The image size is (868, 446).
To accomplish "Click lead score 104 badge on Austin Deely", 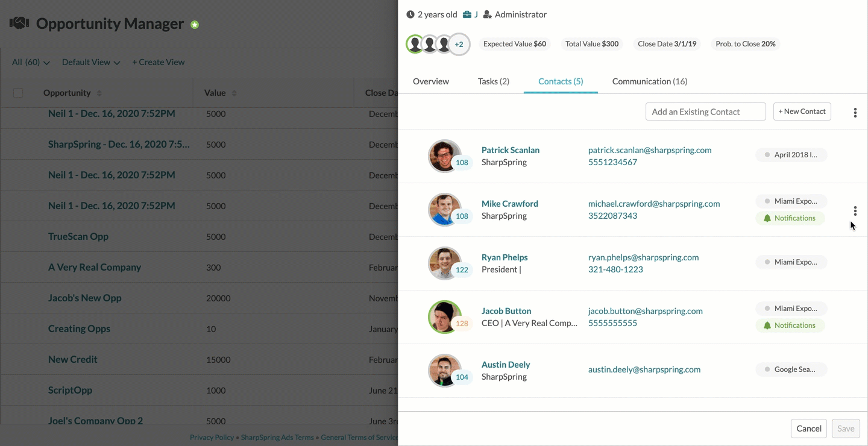I will coord(462,377).
